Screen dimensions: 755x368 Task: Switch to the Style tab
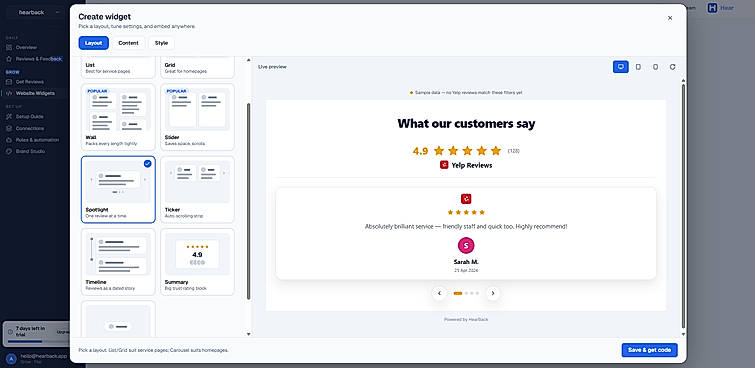(x=161, y=43)
